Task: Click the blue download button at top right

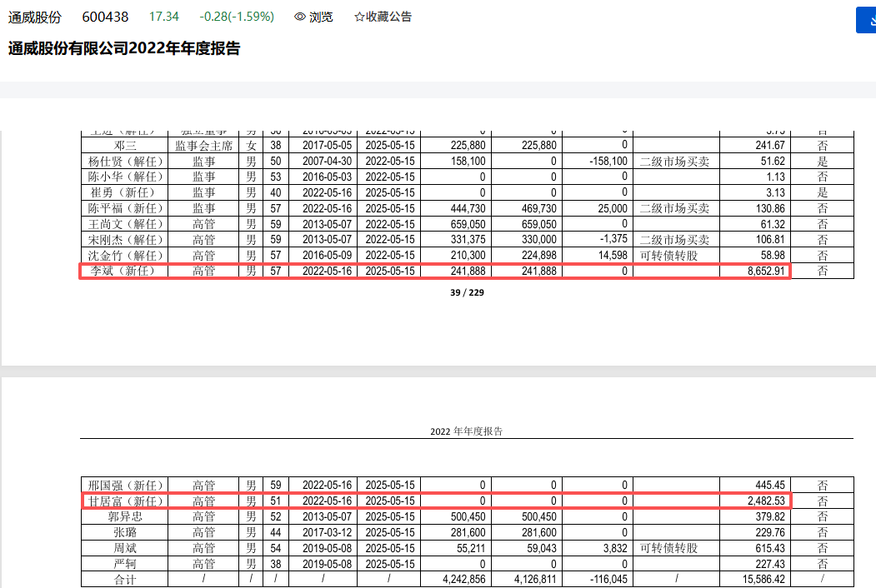Action: coord(867,20)
